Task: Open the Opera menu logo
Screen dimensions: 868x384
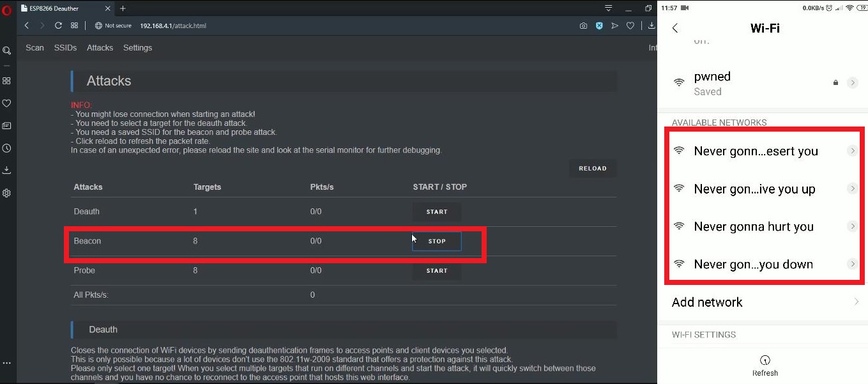Action: [7, 10]
